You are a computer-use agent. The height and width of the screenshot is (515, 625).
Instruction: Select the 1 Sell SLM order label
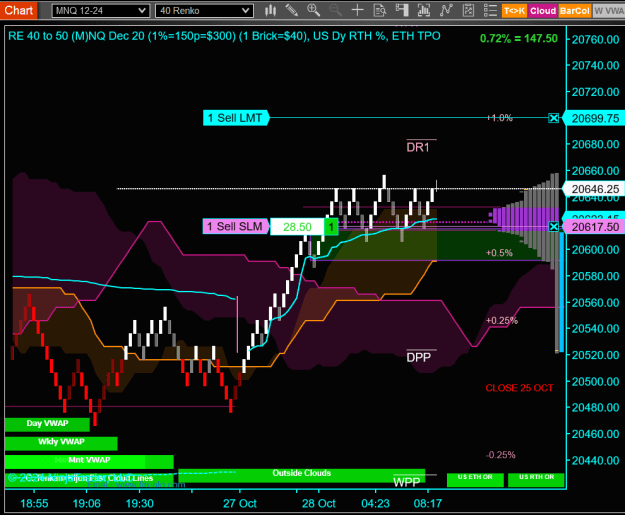(x=236, y=226)
